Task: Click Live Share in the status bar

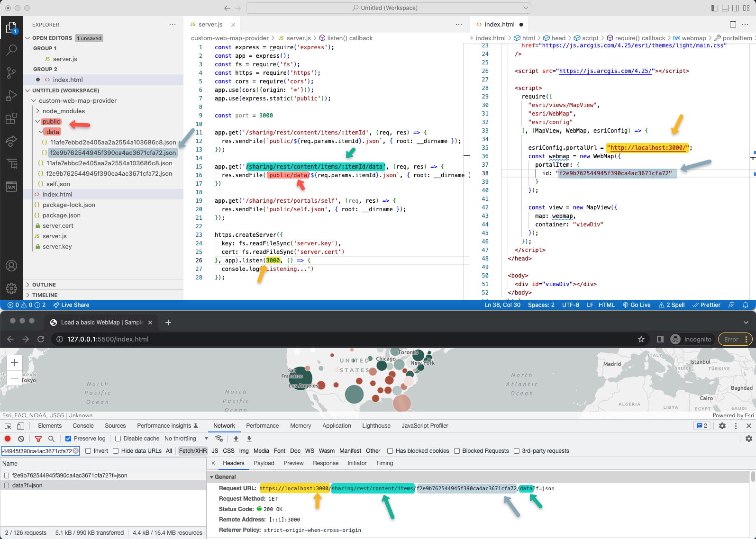Action: click(x=71, y=305)
